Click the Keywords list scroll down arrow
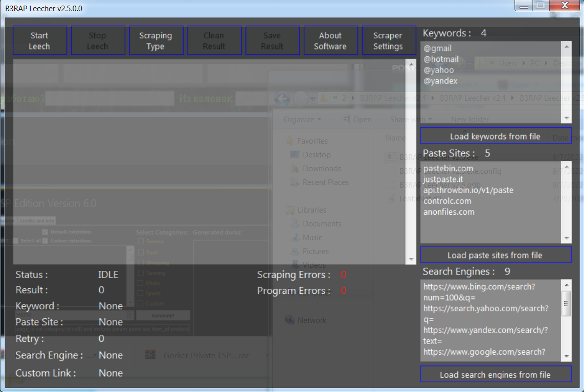 (567, 119)
